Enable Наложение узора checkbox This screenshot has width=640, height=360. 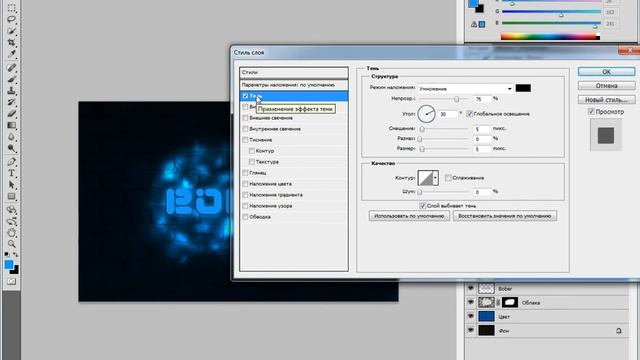pyautogui.click(x=245, y=206)
